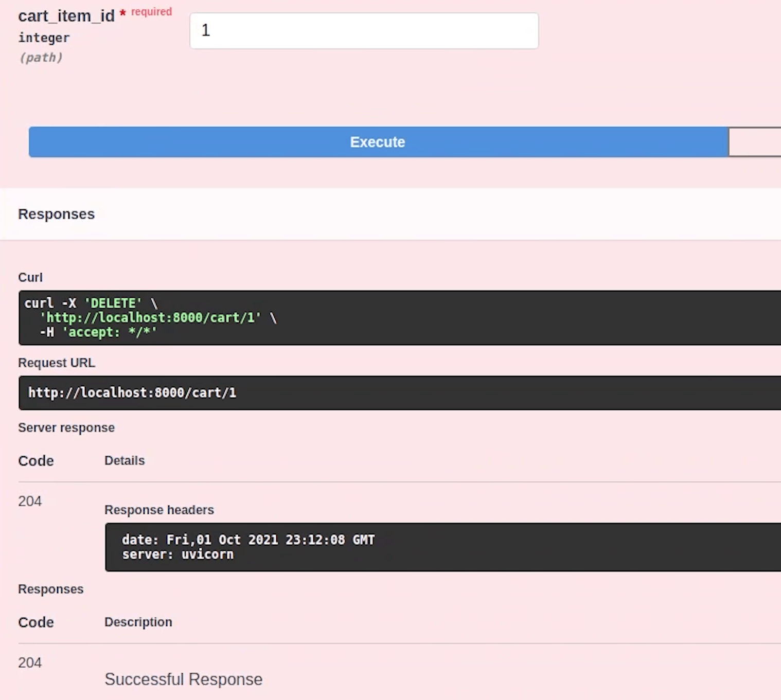The height and width of the screenshot is (700, 781).
Task: Click the cart_item_id input field
Action: [x=364, y=31]
